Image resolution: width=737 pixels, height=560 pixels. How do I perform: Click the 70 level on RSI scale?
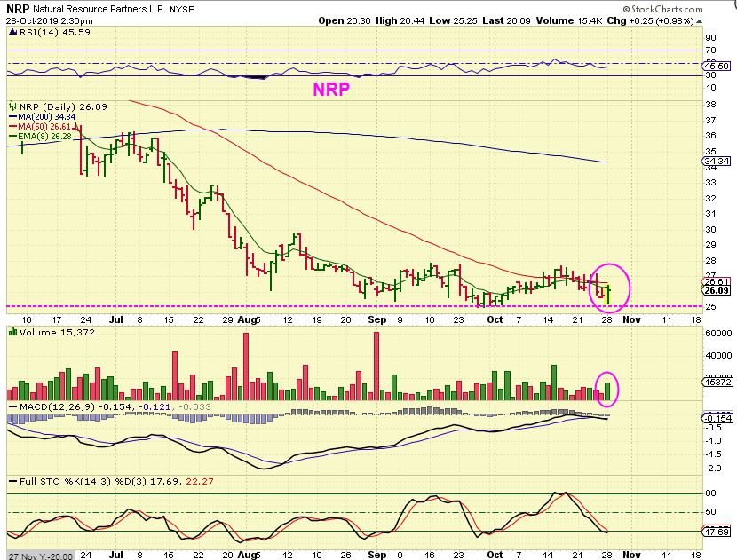click(710, 51)
